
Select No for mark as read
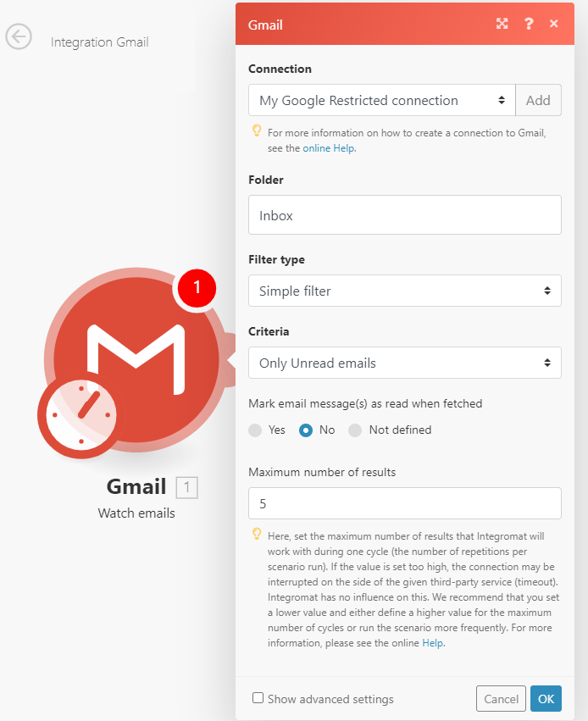[x=306, y=430]
